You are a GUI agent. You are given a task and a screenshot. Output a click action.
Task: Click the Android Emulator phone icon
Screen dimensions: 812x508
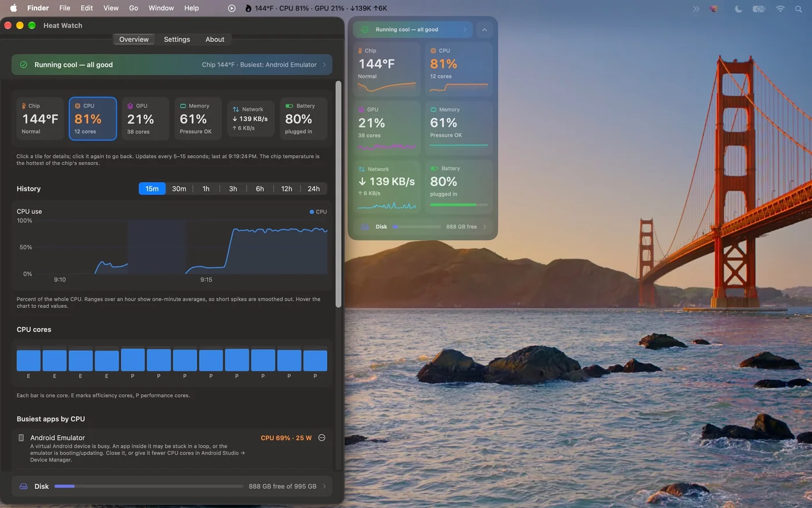point(21,438)
